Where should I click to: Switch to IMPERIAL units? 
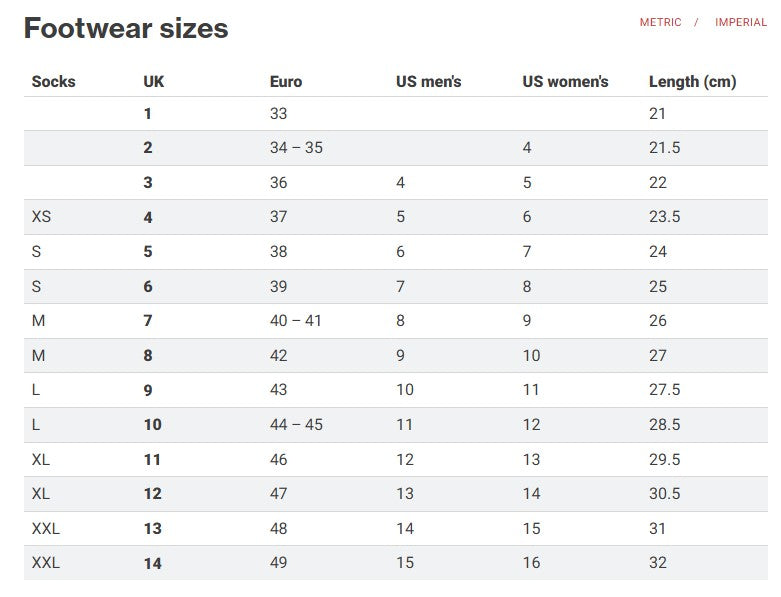(741, 23)
